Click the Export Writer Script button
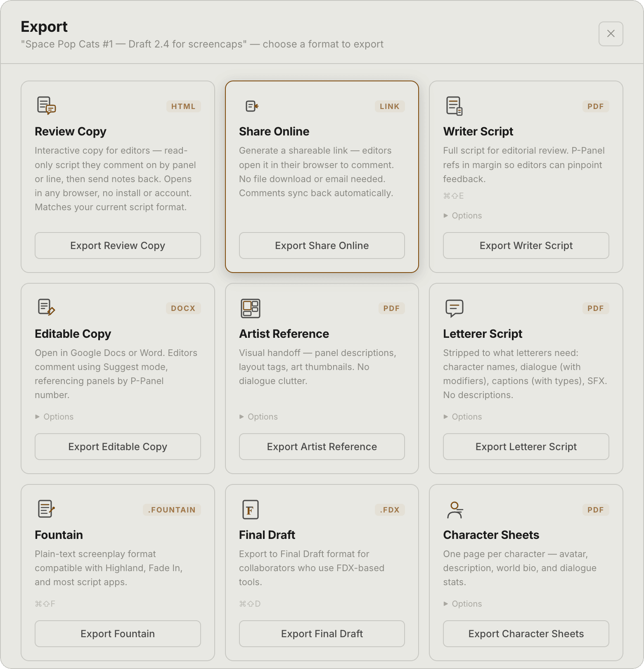Screen dimensions: 644x669 pyautogui.click(x=526, y=246)
